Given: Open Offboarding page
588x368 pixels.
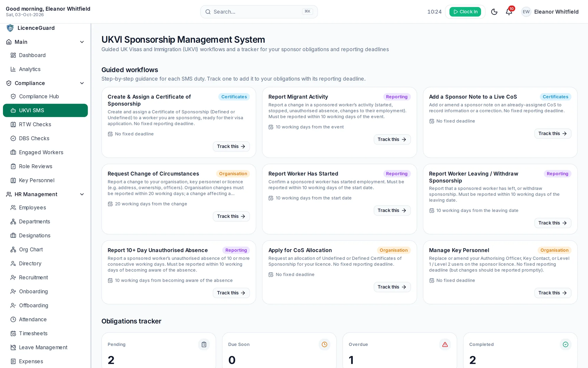Looking at the screenshot, I should 45,306.
